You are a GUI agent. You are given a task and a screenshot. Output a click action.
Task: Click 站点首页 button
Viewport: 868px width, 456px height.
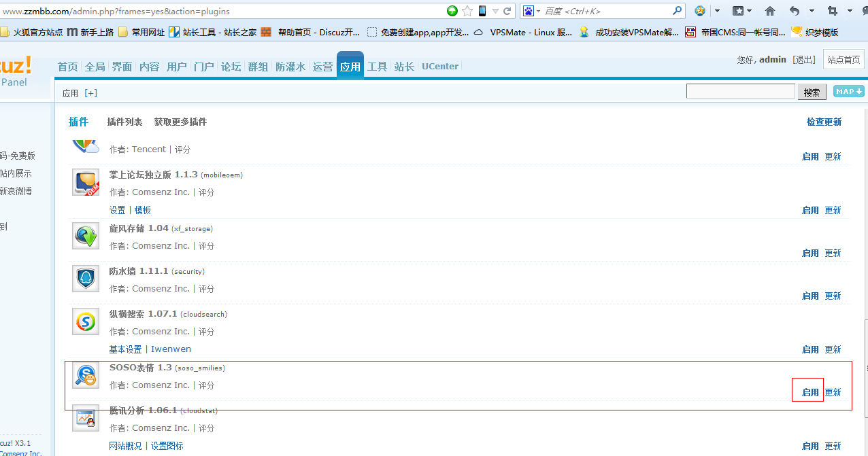click(844, 60)
